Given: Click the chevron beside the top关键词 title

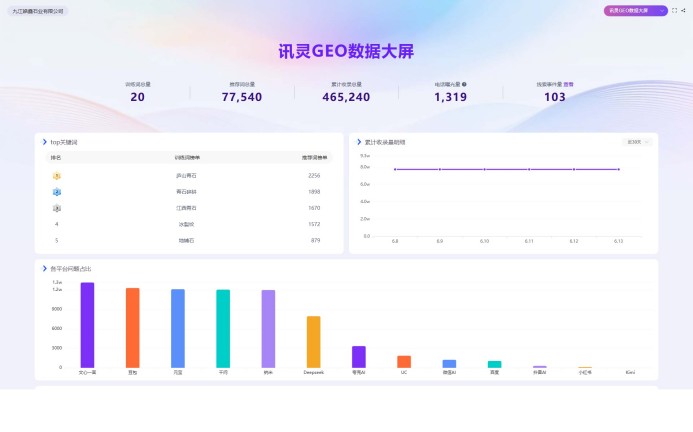Looking at the screenshot, I should pos(45,142).
